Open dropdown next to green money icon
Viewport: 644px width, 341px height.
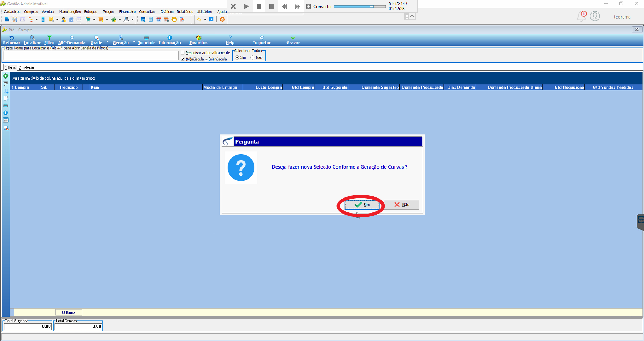pos(120,20)
